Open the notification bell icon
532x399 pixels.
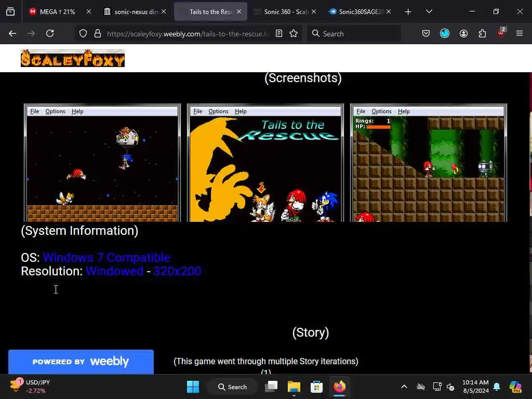tap(497, 387)
